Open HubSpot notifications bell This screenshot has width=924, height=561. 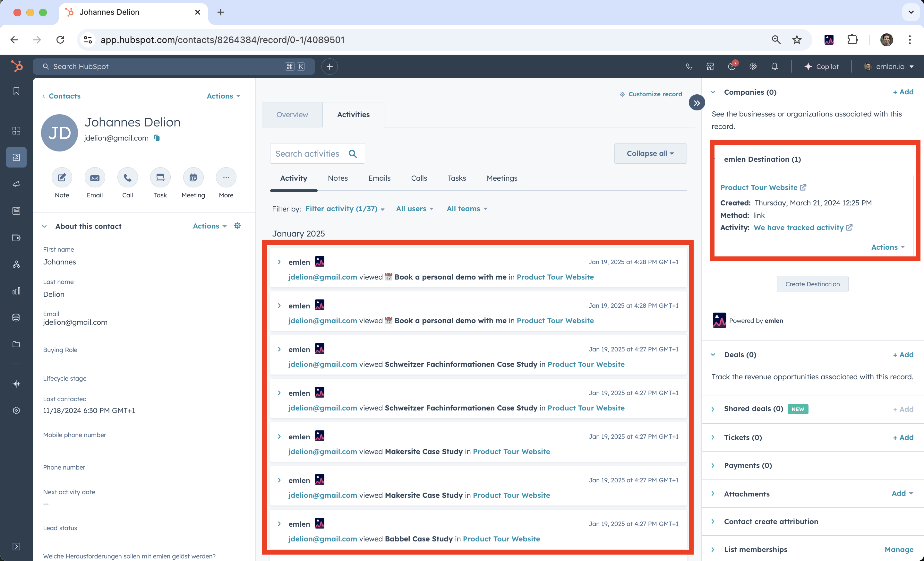point(774,66)
